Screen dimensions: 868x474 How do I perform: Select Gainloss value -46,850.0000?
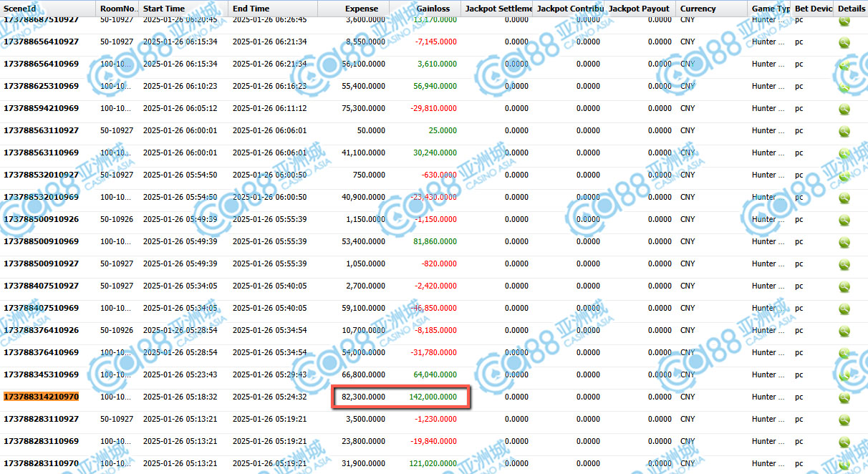tap(433, 308)
